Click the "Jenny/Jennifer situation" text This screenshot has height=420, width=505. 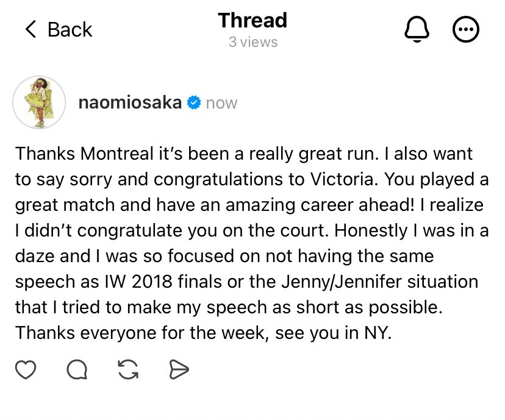380,282
